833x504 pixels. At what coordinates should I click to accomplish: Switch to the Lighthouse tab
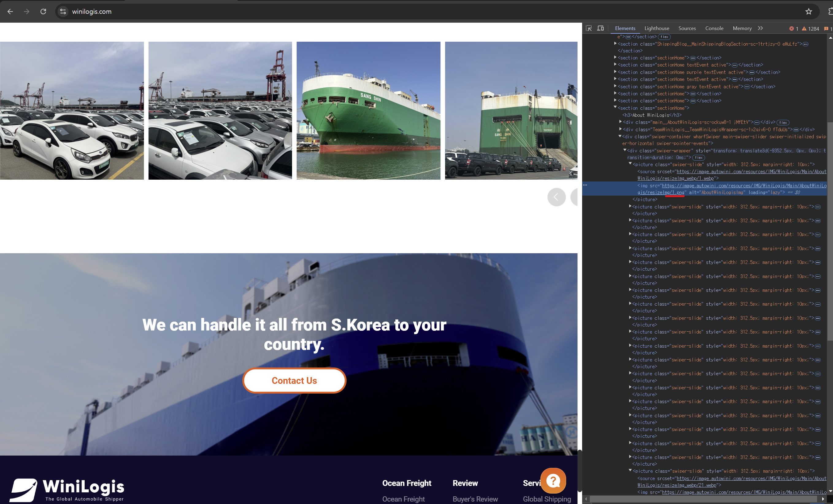coord(657,29)
